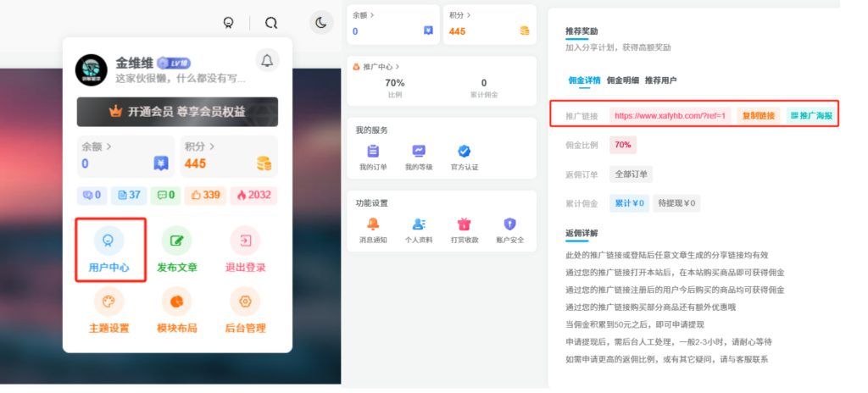Screen dimensions: 868x393
Task: Click the 70% 比例 value in 推广中心
Action: (x=395, y=83)
